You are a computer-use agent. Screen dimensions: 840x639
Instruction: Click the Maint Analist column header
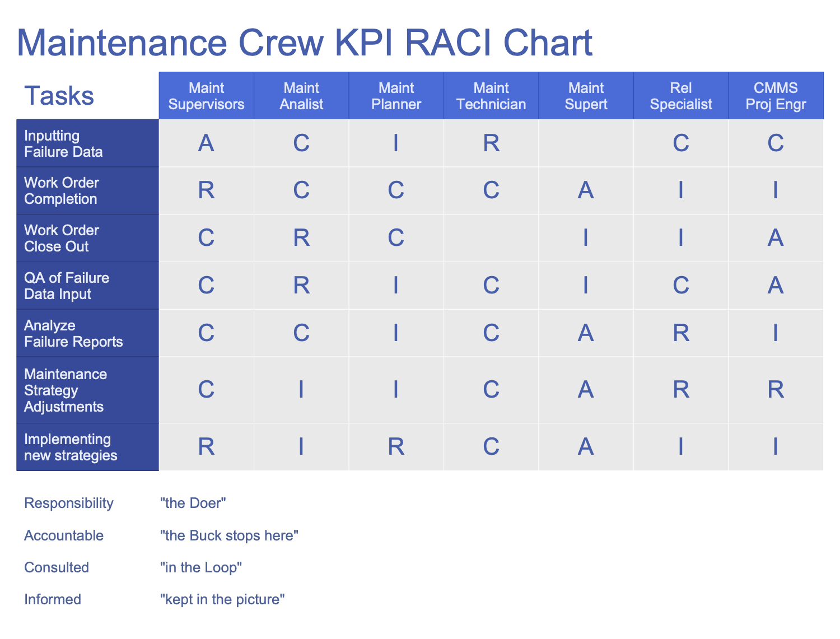(x=301, y=96)
